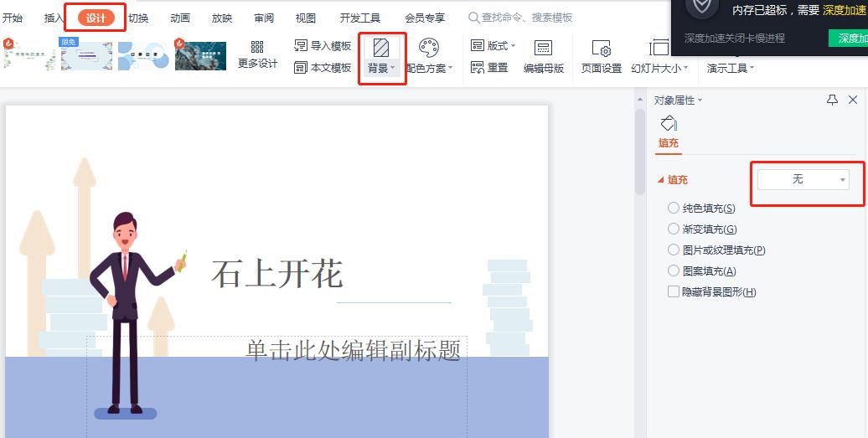Select the 渐变填充 radio button
This screenshot has width=868, height=438.
pos(674,229)
